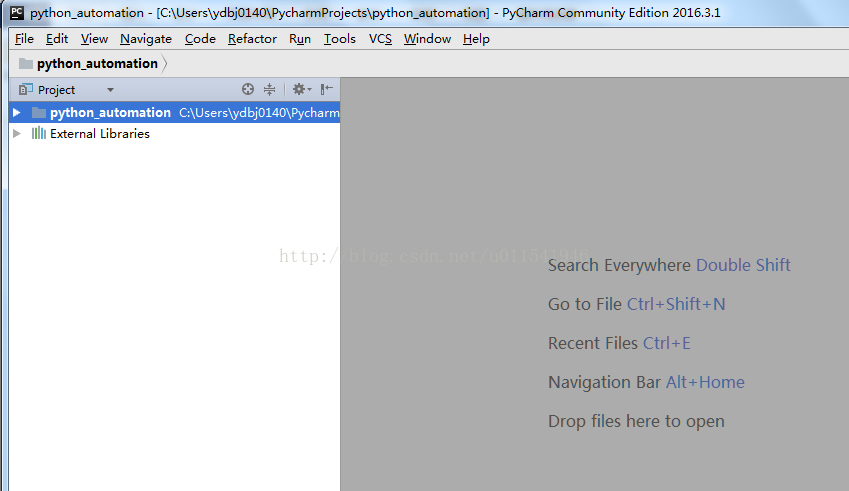Click the project path text C:\Users\ydbj0140
The width and height of the screenshot is (849, 491).
(x=259, y=113)
